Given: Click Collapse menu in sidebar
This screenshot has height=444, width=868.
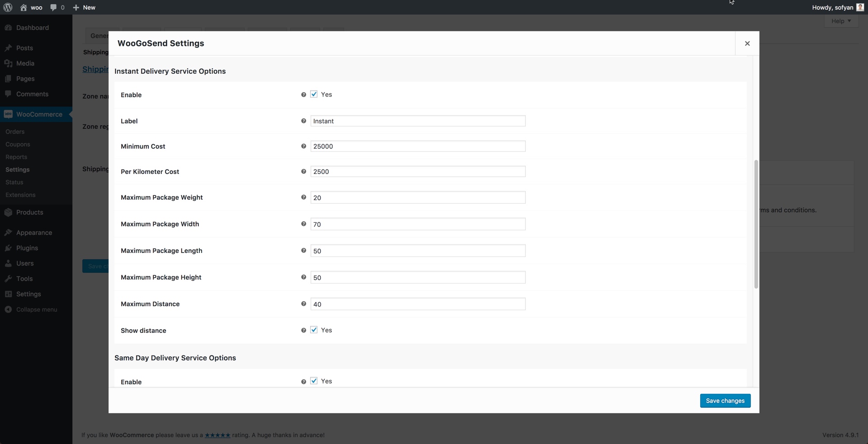Looking at the screenshot, I should tap(31, 309).
